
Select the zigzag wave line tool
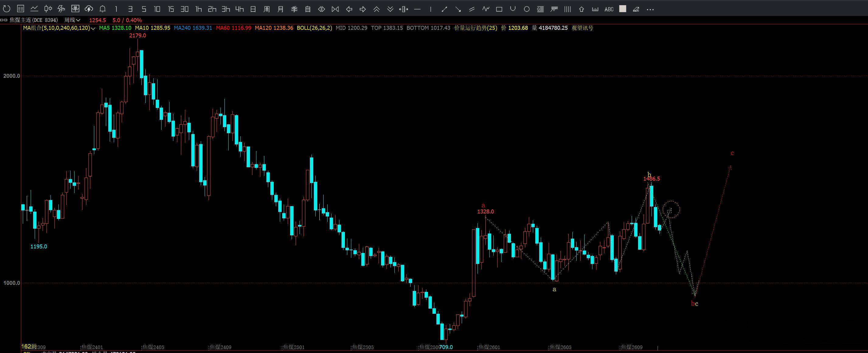coord(486,9)
